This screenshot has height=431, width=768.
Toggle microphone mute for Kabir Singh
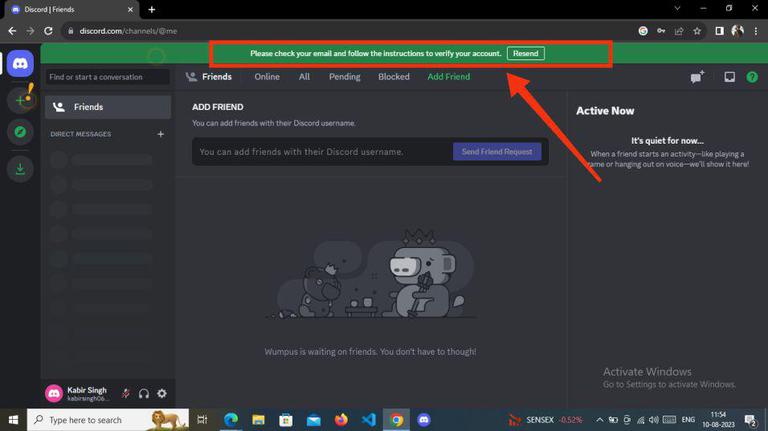[x=126, y=393]
